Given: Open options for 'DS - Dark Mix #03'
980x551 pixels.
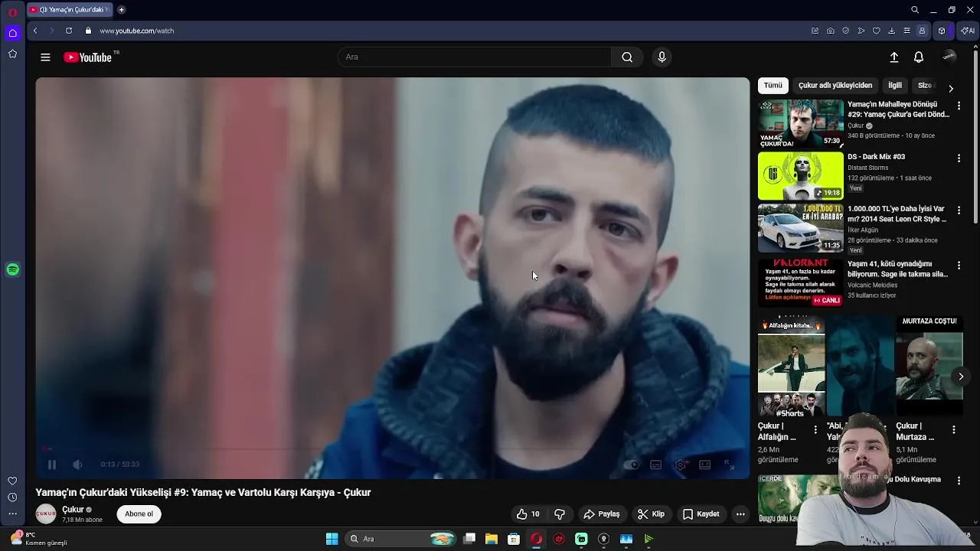Looking at the screenshot, I should [959, 158].
